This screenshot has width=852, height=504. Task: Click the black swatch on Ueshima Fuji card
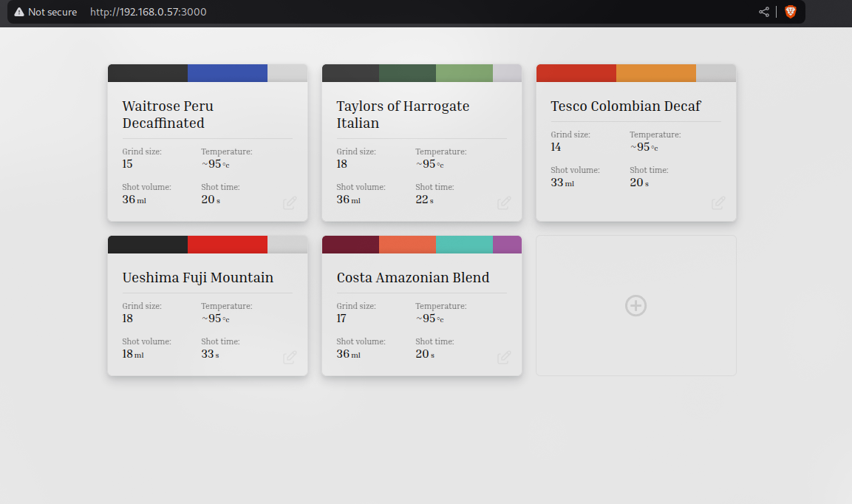148,245
